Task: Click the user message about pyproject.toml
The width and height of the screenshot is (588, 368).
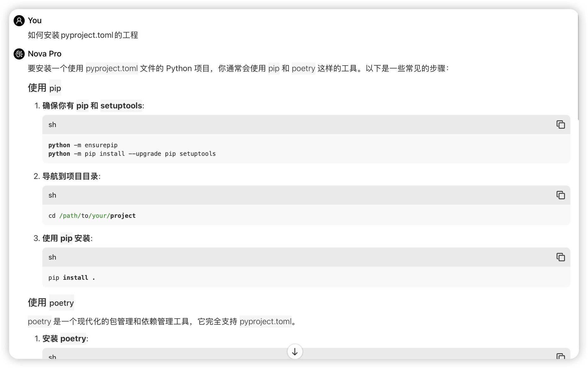Action: pos(83,35)
